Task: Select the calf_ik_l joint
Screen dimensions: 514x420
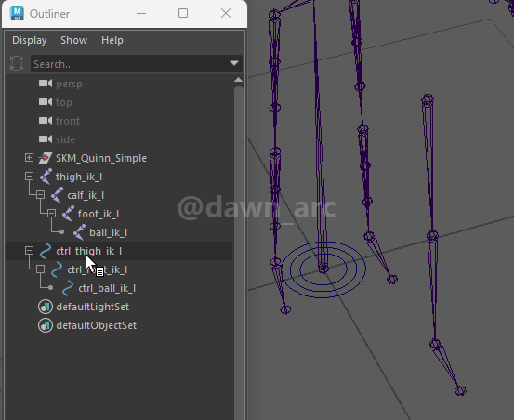Action: pos(86,195)
